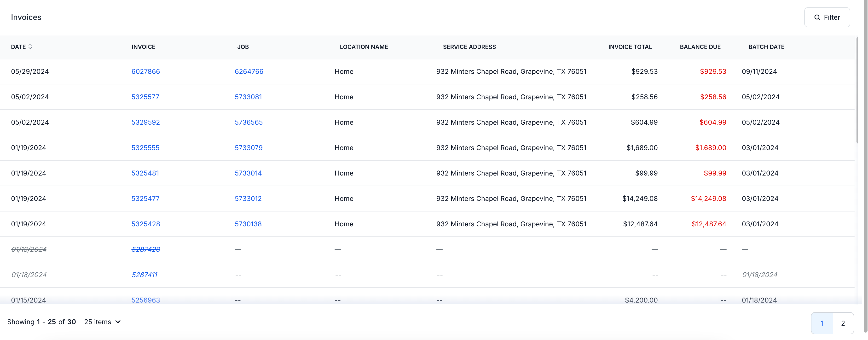Click the BATCH DATE column header
Viewport: 868px width, 340px height.
pos(766,47)
